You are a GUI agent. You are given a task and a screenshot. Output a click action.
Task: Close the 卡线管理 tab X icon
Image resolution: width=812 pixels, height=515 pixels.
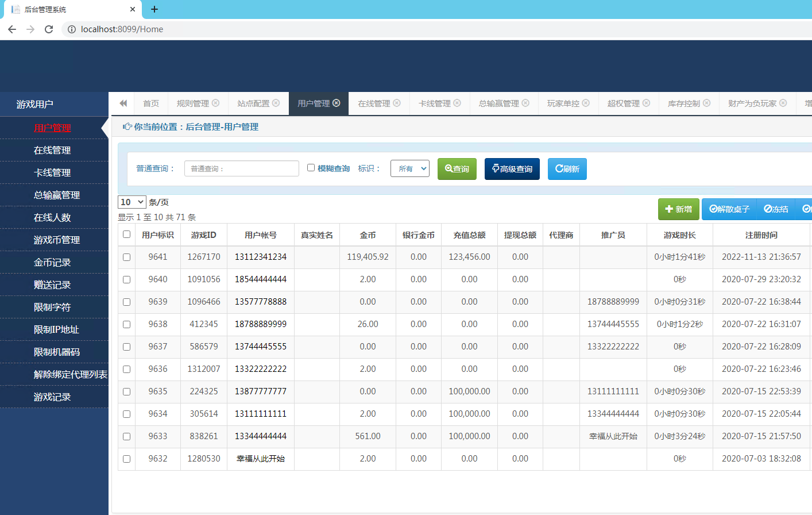click(457, 103)
